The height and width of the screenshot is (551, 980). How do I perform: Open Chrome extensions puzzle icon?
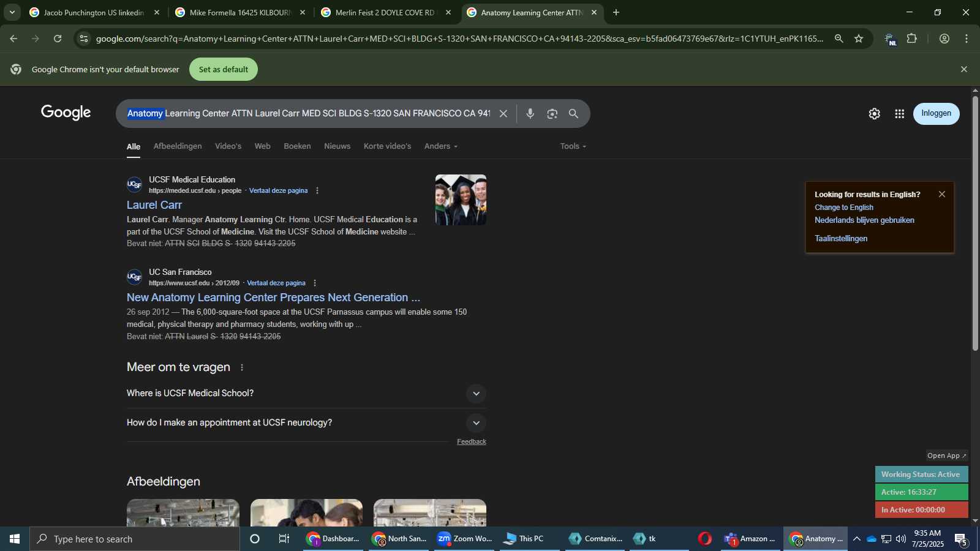pyautogui.click(x=912, y=39)
